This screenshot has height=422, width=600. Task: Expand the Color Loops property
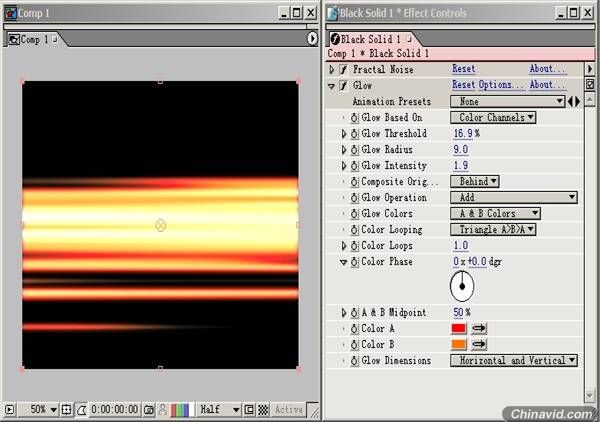344,246
